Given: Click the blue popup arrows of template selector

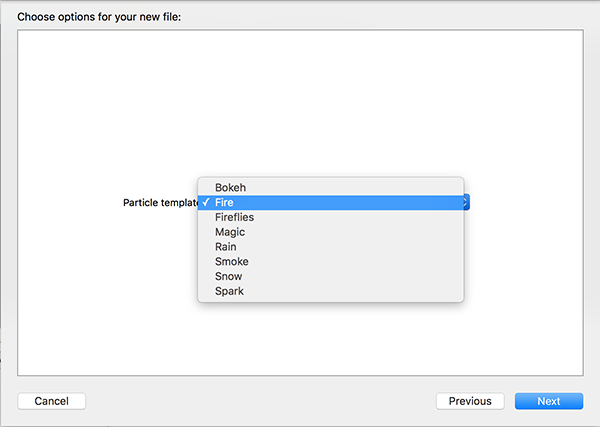Looking at the screenshot, I should pos(466,202).
